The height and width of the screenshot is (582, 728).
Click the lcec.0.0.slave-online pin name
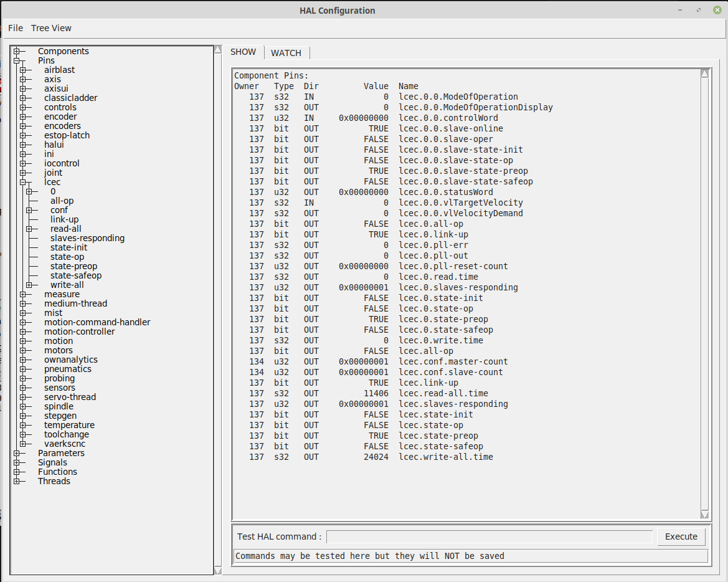pos(451,128)
